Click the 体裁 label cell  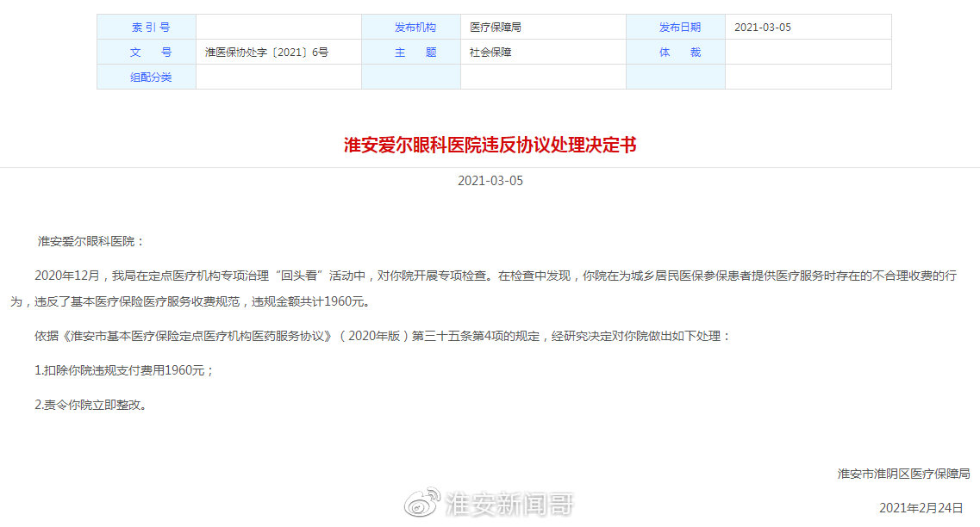point(676,52)
